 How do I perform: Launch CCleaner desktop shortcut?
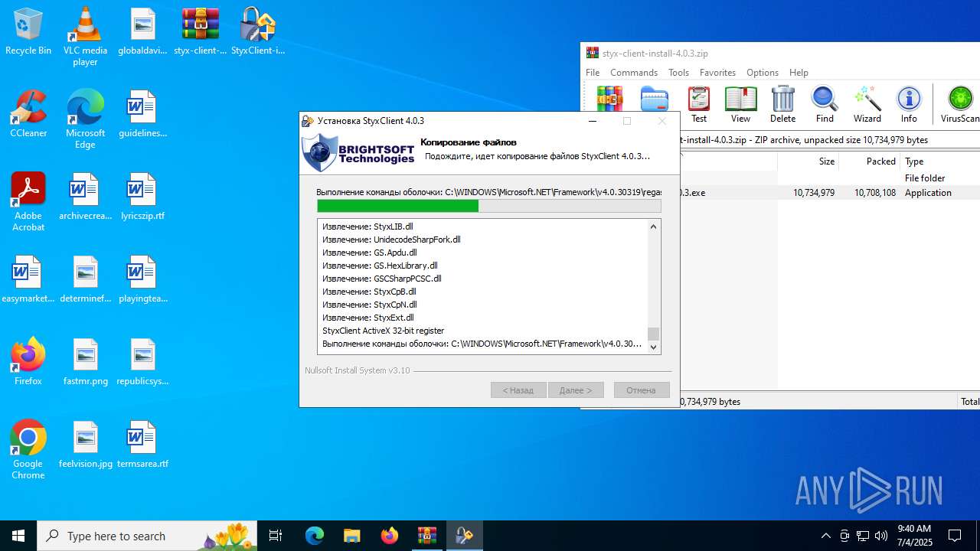pyautogui.click(x=28, y=115)
